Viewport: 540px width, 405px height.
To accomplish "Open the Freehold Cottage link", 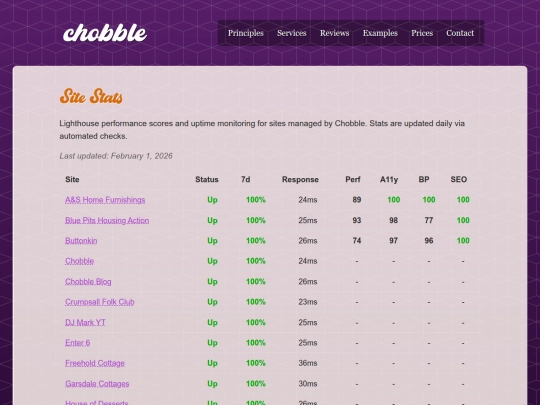I will 95,363.
